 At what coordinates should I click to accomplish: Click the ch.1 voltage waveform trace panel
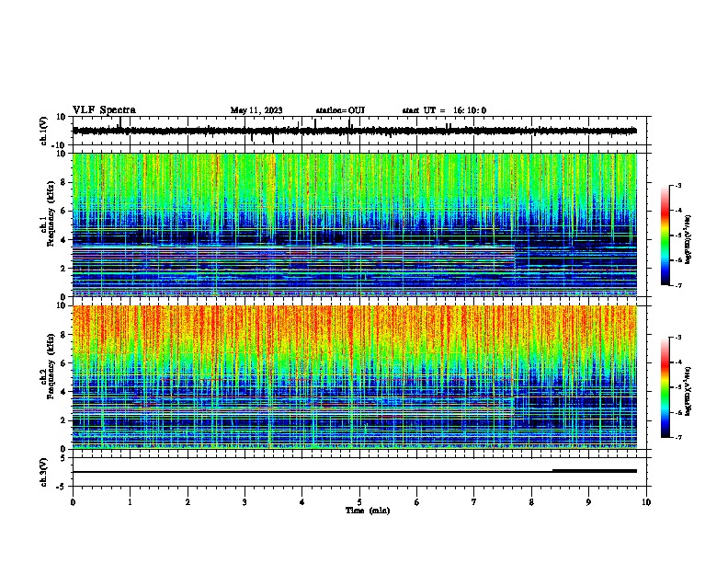(359, 131)
